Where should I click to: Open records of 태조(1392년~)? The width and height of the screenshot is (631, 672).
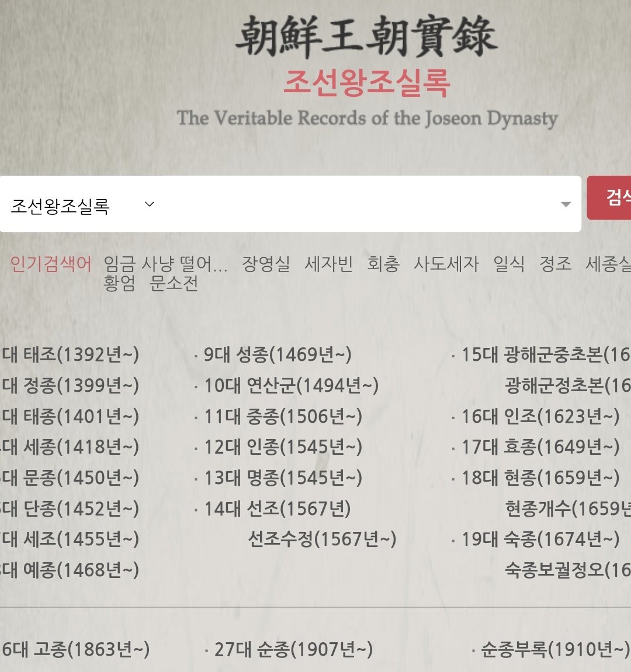pyautogui.click(x=70, y=354)
